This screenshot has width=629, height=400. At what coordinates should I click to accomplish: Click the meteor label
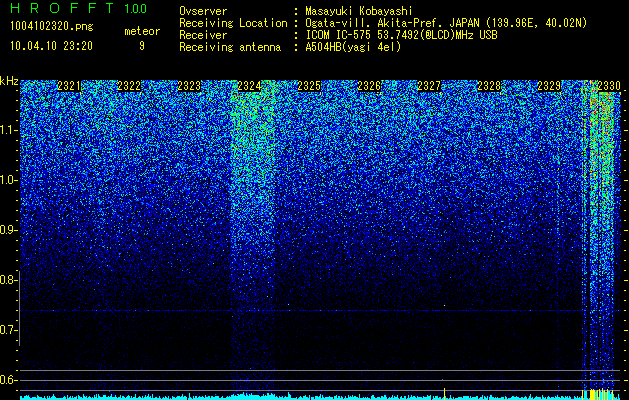pyautogui.click(x=142, y=31)
